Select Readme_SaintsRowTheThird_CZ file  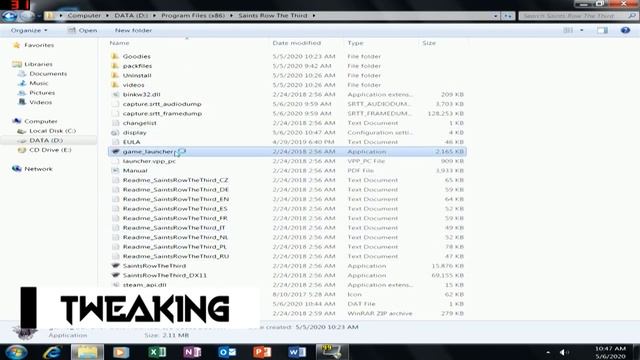[x=175, y=180]
